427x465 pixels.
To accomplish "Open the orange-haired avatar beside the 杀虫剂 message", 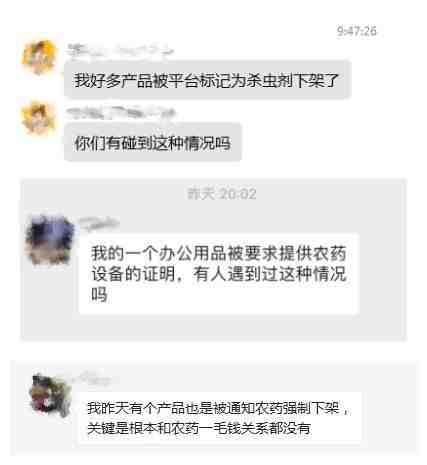I will [38, 56].
